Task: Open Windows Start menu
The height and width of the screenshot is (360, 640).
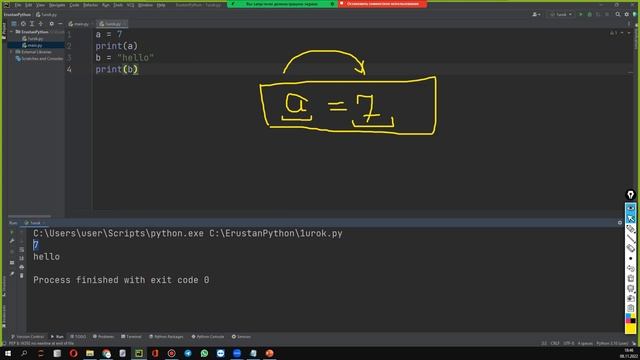Action: pyautogui.click(x=8, y=353)
